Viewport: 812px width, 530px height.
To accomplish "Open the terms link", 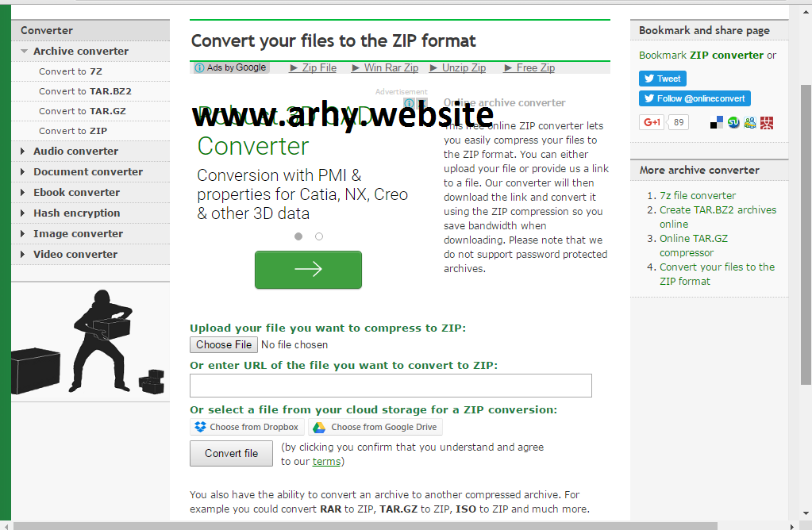I will click(326, 461).
